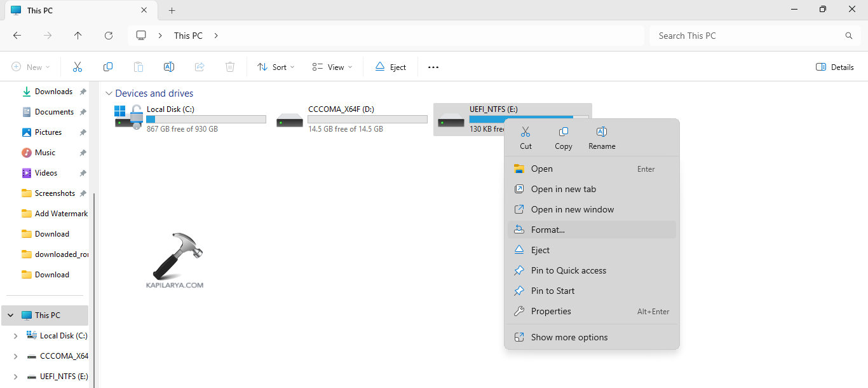Toggle the Details pane button

[x=834, y=67]
